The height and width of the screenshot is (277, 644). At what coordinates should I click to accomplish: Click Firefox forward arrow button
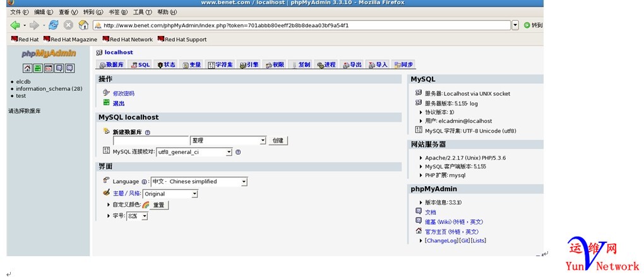pos(35,25)
